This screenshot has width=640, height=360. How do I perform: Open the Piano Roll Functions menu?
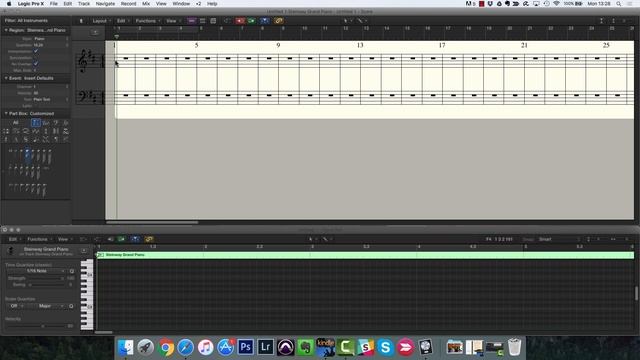tap(39, 239)
